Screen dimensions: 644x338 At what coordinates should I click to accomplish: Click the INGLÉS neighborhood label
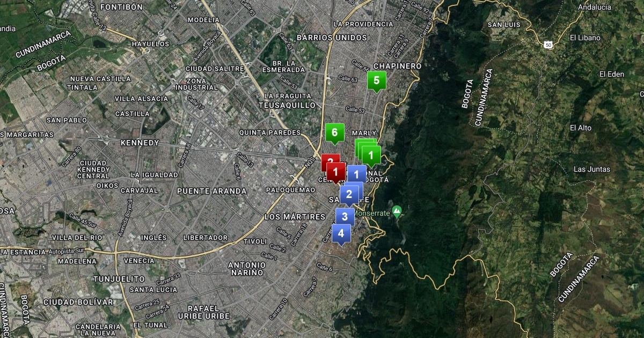click(155, 238)
